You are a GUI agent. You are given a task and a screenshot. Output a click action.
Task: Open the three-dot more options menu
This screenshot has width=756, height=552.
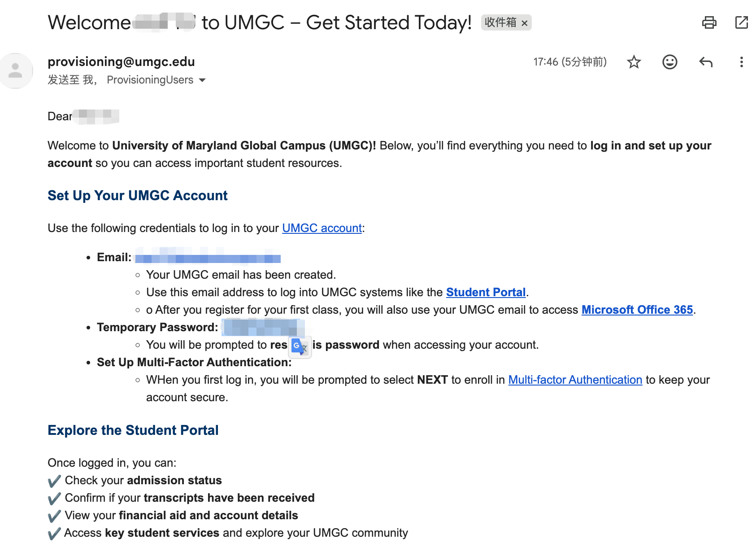(742, 62)
